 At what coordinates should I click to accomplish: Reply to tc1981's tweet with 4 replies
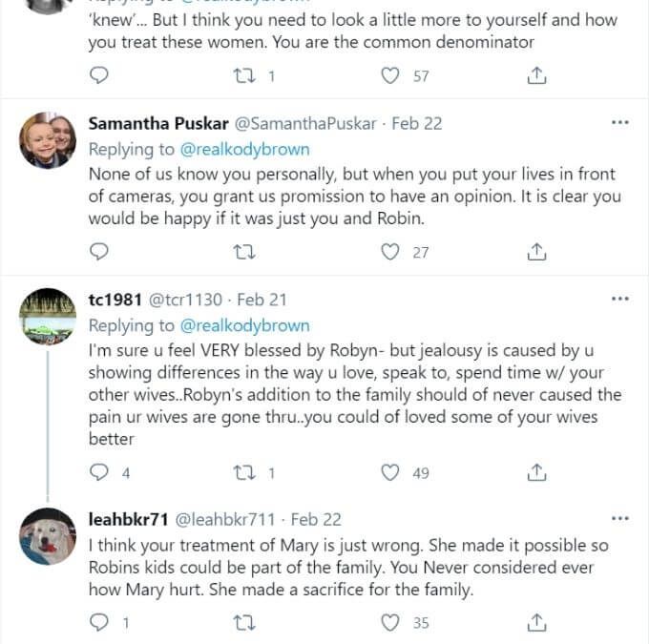point(99,472)
